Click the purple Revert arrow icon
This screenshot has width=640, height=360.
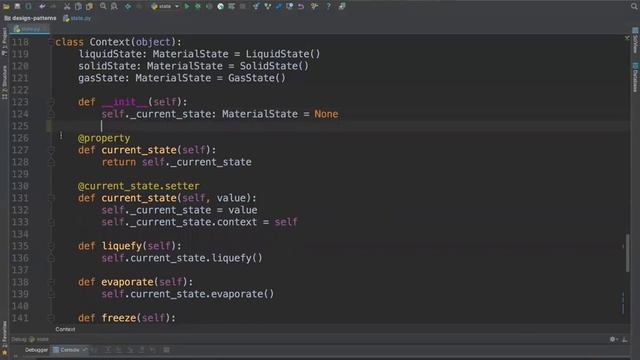click(x=301, y=6)
